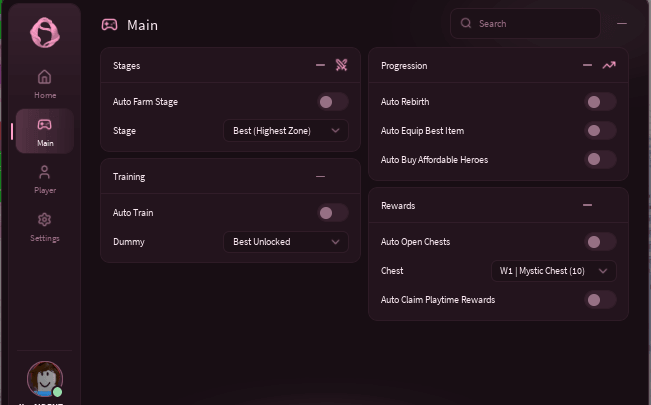This screenshot has height=405, width=651.
Task: Click the gamepad icon beside Main title
Action: tap(110, 25)
